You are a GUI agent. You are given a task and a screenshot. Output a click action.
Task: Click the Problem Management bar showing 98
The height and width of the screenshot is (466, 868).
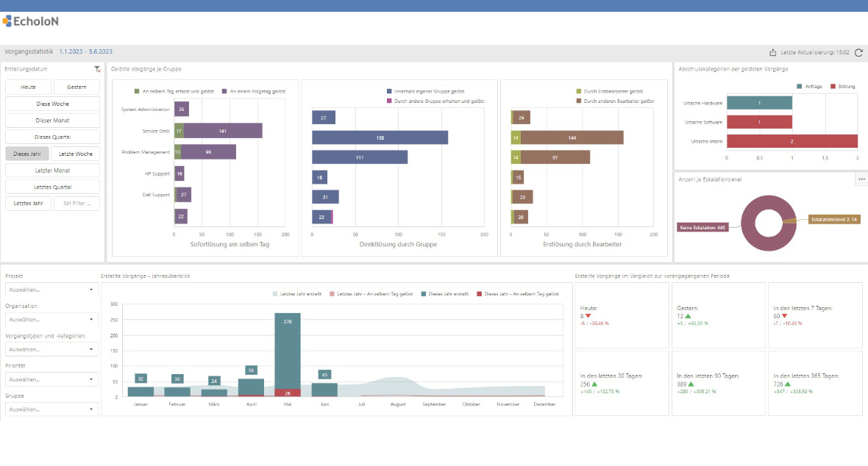point(208,152)
